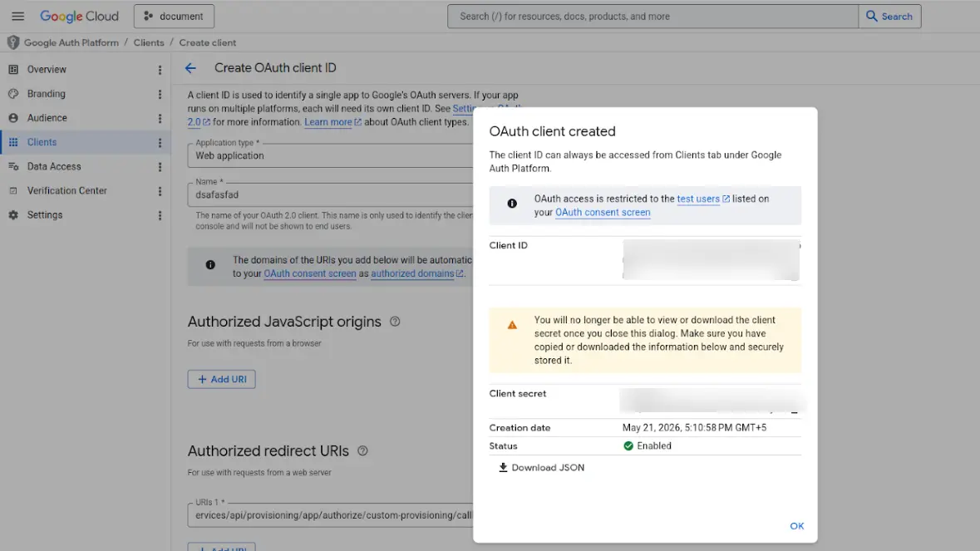Select Overview in the sidebar
Image resolution: width=980 pixels, height=551 pixels.
[x=47, y=69]
